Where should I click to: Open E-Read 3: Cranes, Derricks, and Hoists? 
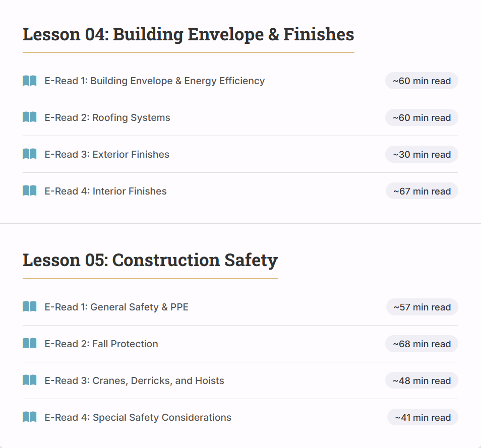(134, 380)
